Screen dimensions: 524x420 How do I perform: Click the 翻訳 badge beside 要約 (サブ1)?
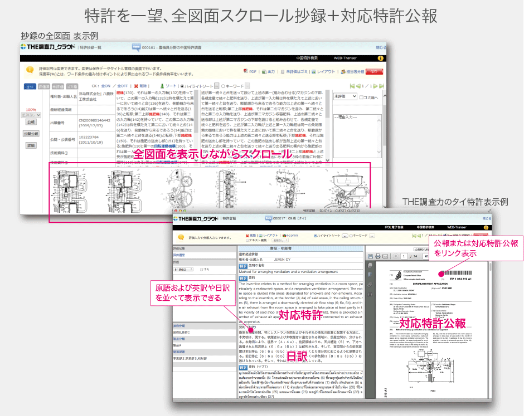243,368
